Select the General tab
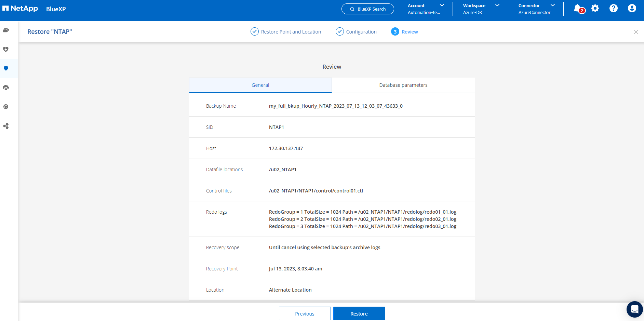Viewport: 644px width, 321px height. click(x=260, y=85)
